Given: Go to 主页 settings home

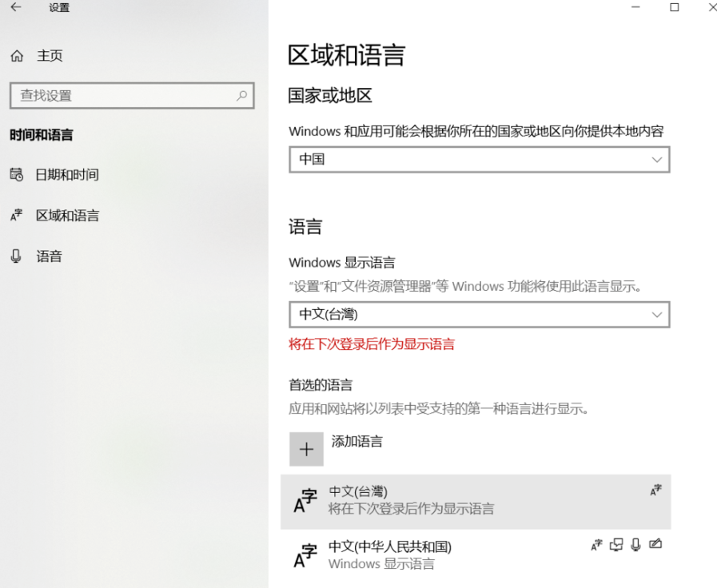Looking at the screenshot, I should (x=50, y=56).
